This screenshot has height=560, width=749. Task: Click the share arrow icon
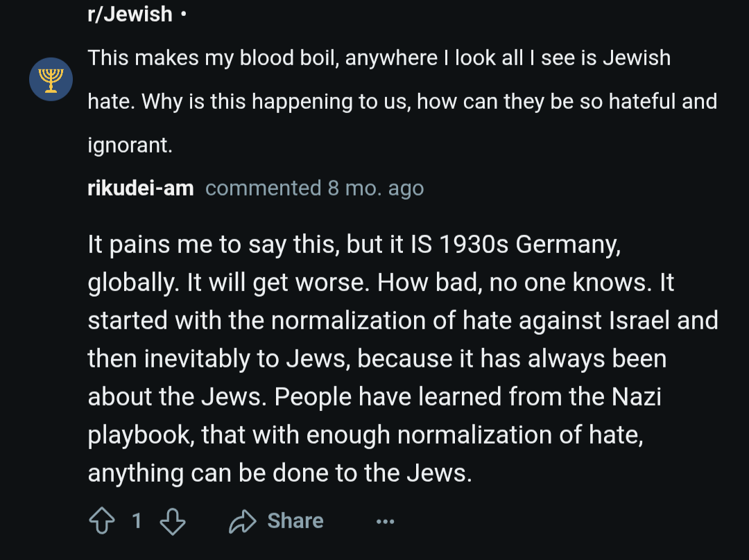(243, 521)
